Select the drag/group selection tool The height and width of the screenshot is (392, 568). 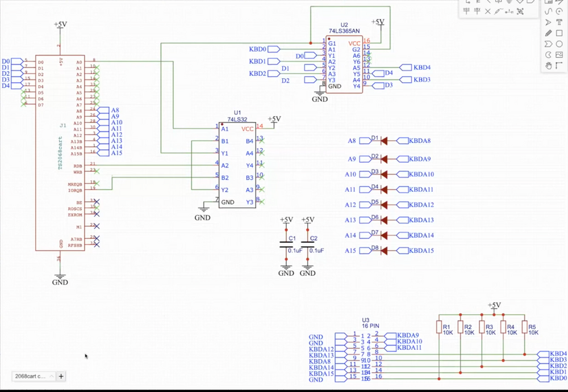click(520, 11)
